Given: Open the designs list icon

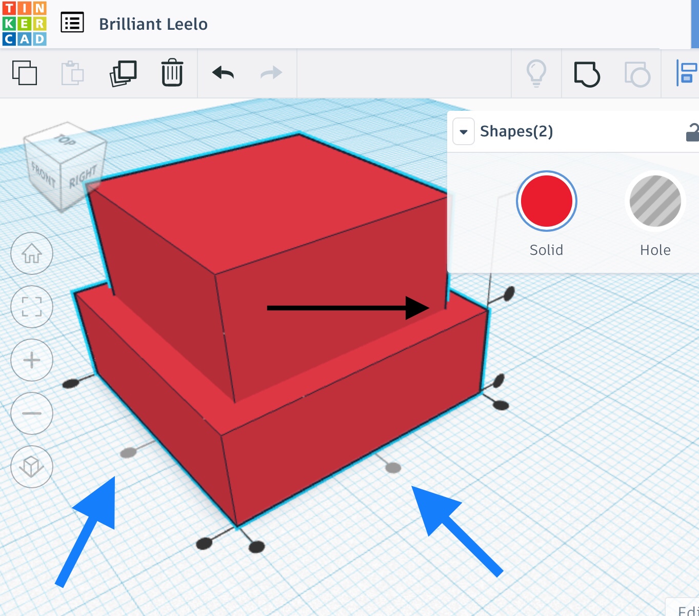Looking at the screenshot, I should point(72,23).
